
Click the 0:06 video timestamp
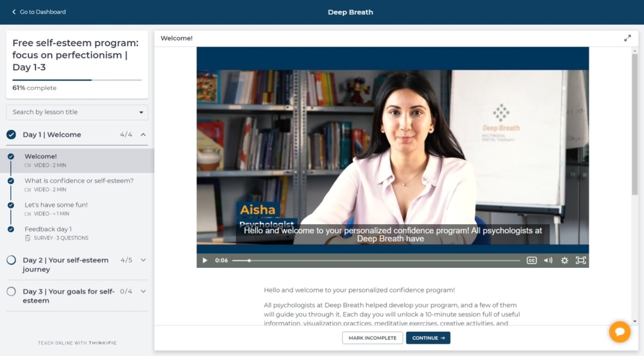[221, 261]
